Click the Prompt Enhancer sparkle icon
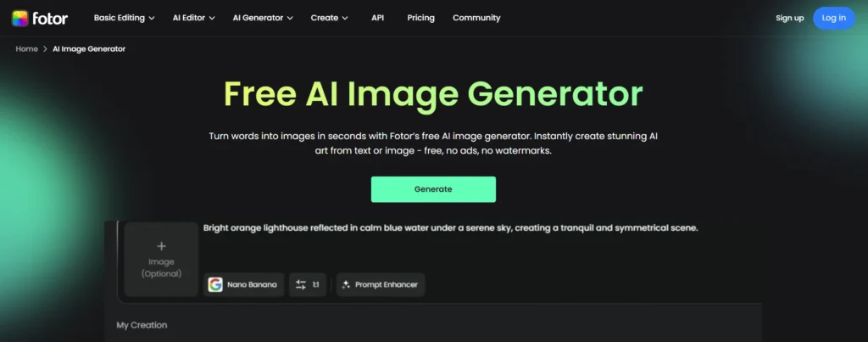Viewport: 868px width, 342px height. click(346, 284)
